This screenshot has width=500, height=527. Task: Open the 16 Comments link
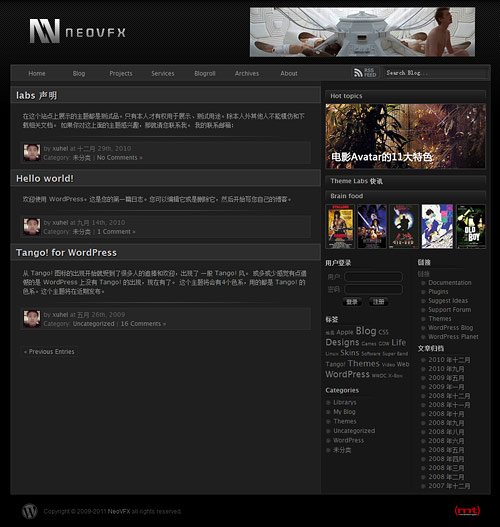coord(143,324)
